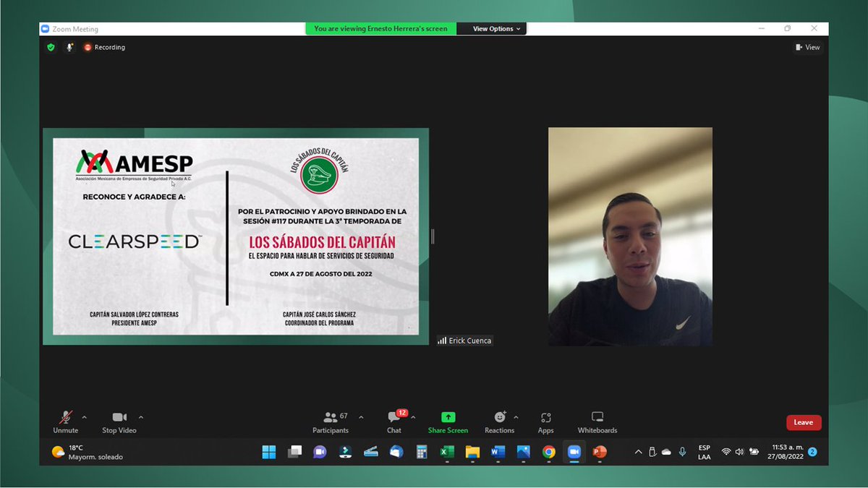Click the green Share Screen button

pyautogui.click(x=448, y=422)
